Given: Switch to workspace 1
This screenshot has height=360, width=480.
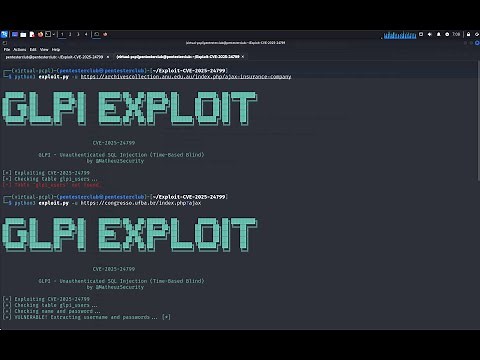Looking at the screenshot, I should coord(62,34).
